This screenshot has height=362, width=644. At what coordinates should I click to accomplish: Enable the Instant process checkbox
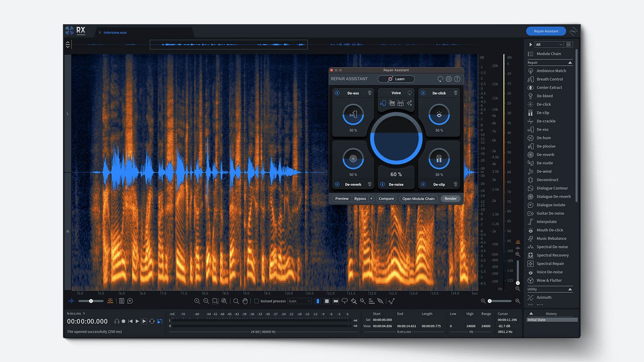pyautogui.click(x=256, y=301)
